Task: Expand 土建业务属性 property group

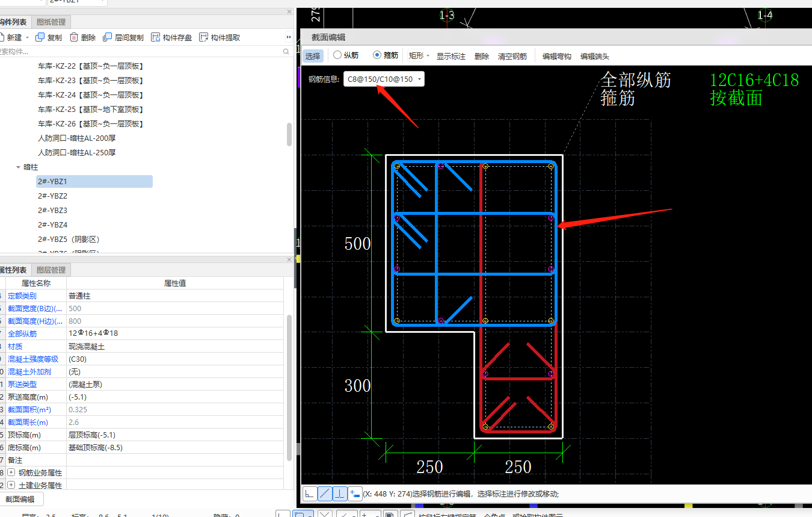Action: [11, 485]
